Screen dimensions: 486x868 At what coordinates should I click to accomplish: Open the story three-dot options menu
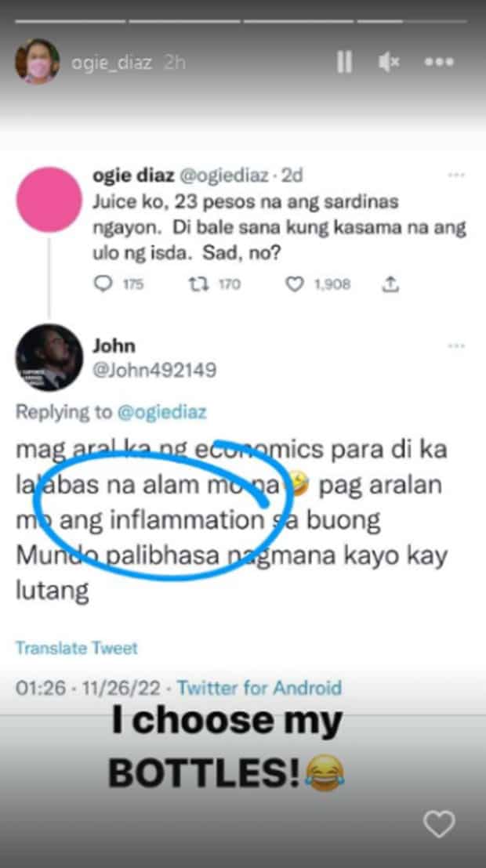point(439,62)
